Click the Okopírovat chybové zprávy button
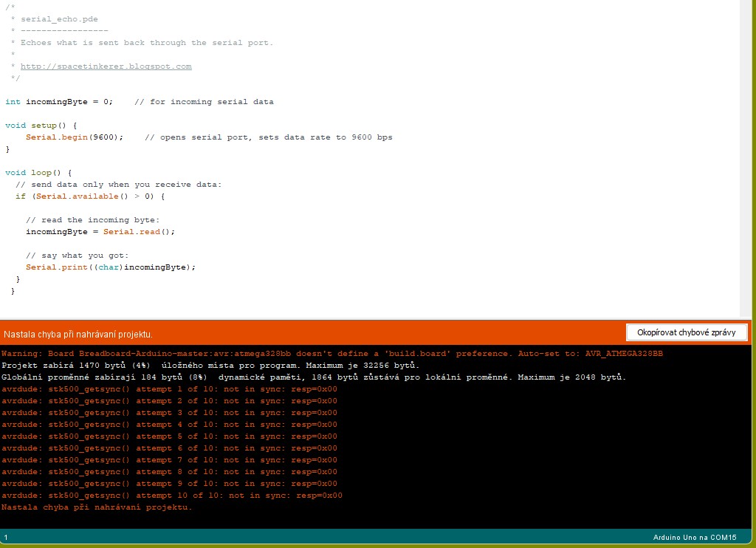The width and height of the screenshot is (756, 548). point(687,332)
